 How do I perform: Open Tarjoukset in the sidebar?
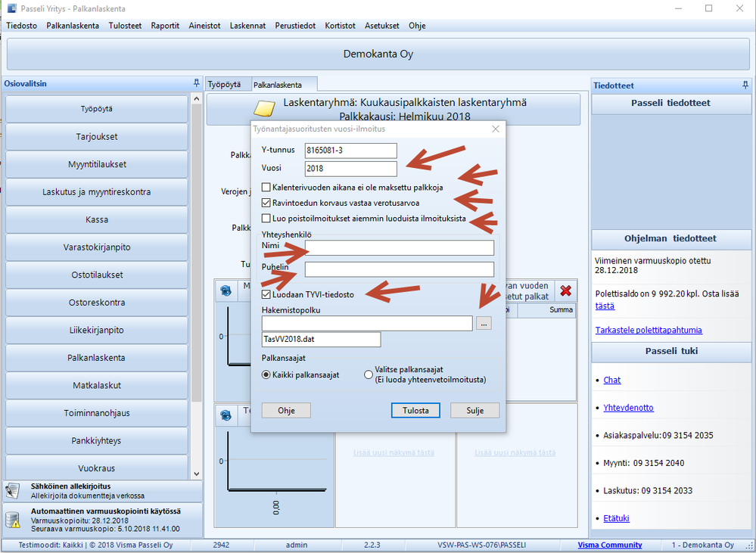coord(96,136)
